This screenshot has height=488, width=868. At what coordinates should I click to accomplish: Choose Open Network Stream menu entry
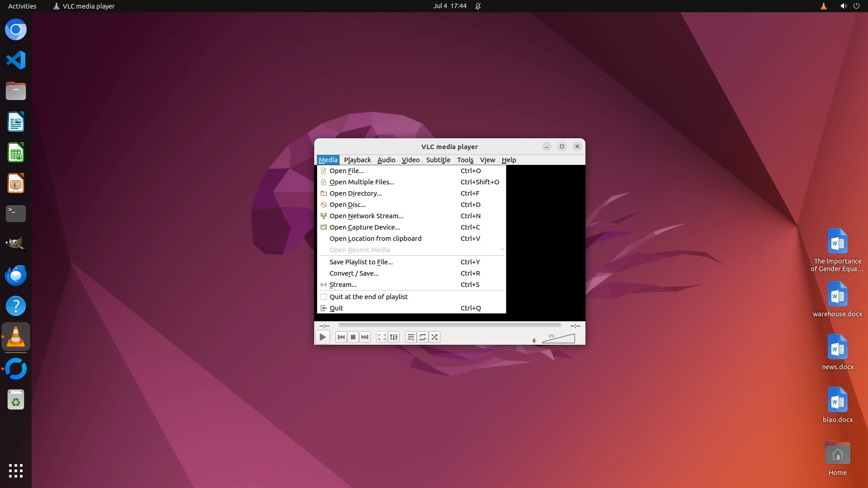point(366,216)
